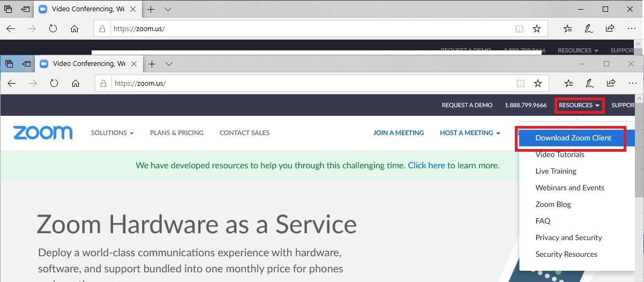The width and height of the screenshot is (644, 282).
Task: Open new tab plus in front window
Action: click(152, 64)
